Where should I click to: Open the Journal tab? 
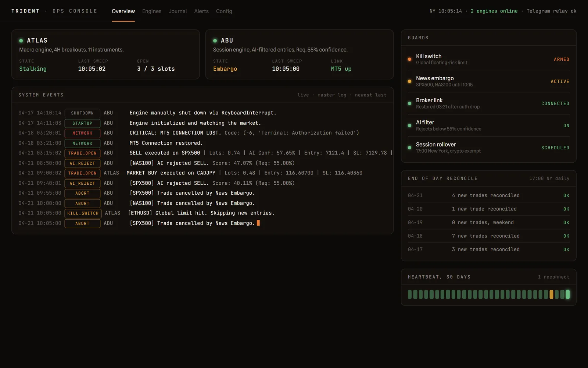tap(178, 11)
